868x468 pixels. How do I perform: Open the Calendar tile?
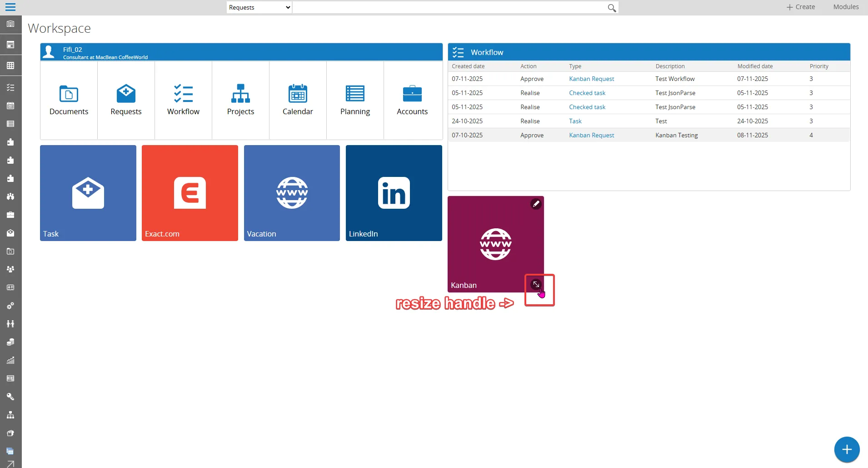[298, 100]
